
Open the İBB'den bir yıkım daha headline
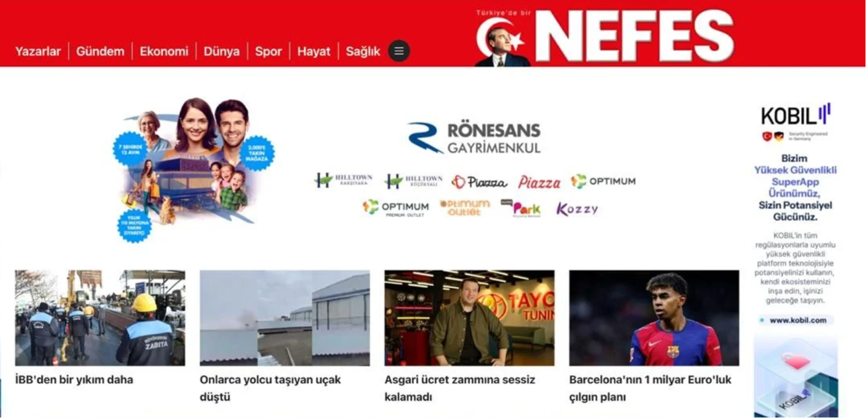click(x=74, y=381)
